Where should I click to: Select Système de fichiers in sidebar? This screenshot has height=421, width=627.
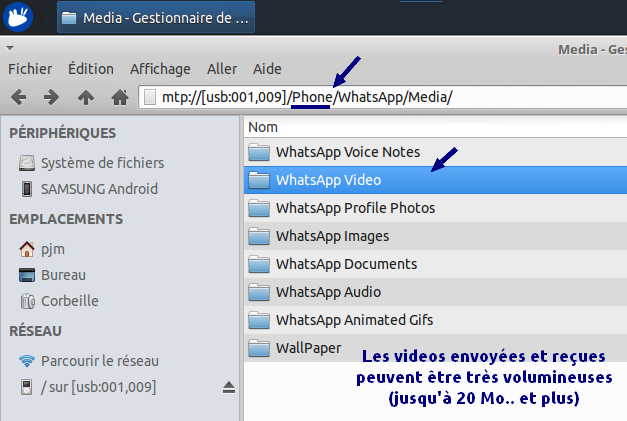click(x=102, y=162)
